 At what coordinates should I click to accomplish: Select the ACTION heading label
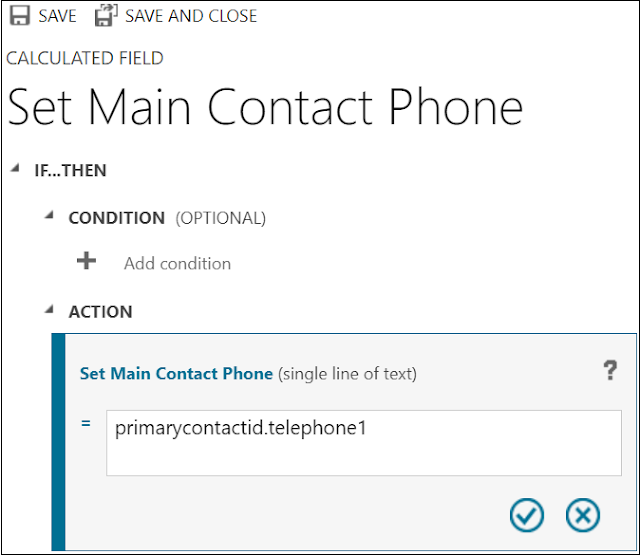click(100, 312)
